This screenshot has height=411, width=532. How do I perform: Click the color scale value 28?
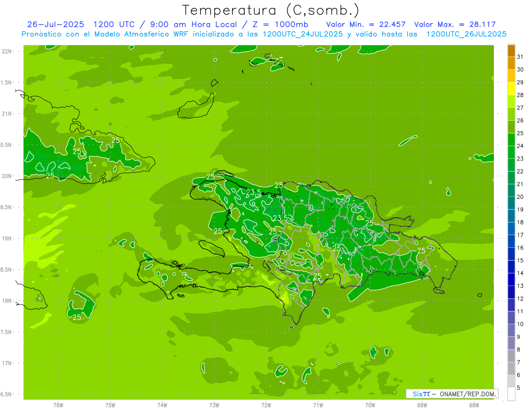520,95
